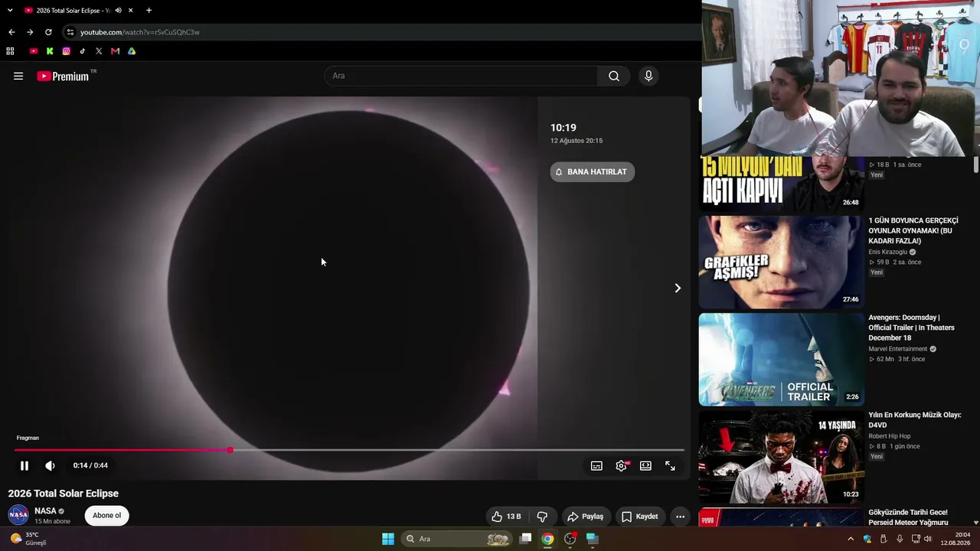980x551 pixels.
Task: Click the search magnifier button
Action: pos(614,76)
